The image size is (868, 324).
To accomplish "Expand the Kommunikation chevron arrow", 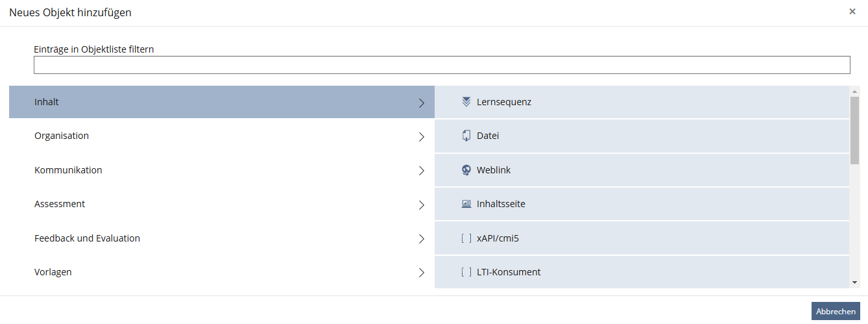I will (x=422, y=171).
